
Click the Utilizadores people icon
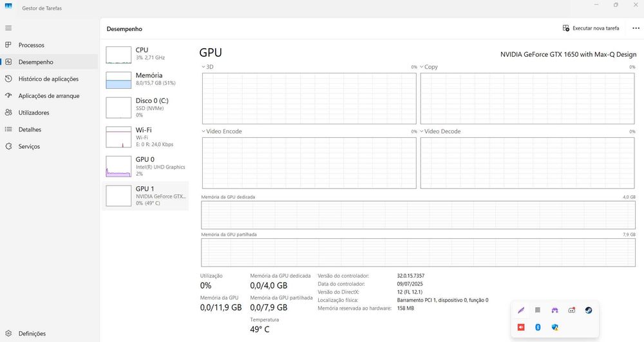pos(8,113)
